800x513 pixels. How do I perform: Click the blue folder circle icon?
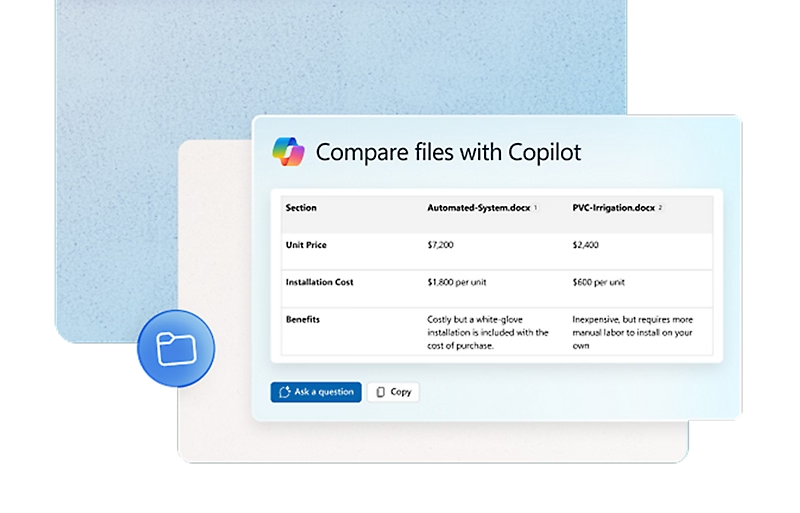(176, 349)
